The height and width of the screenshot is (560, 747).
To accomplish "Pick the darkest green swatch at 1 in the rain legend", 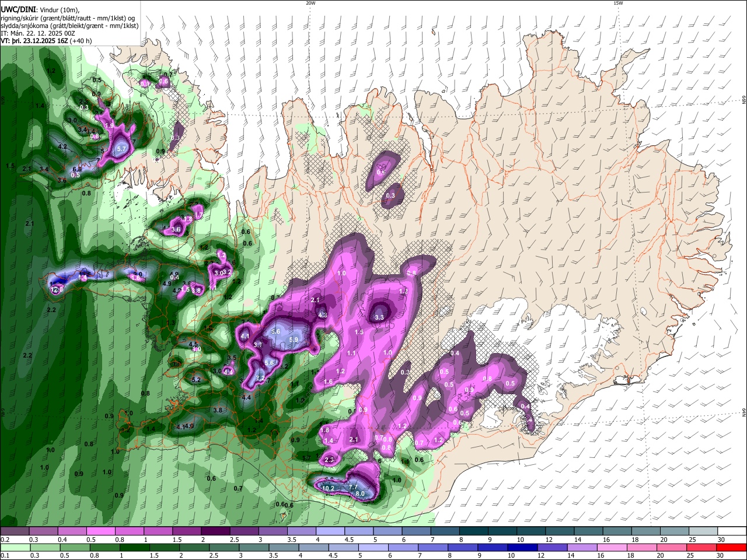I will 135,547.
